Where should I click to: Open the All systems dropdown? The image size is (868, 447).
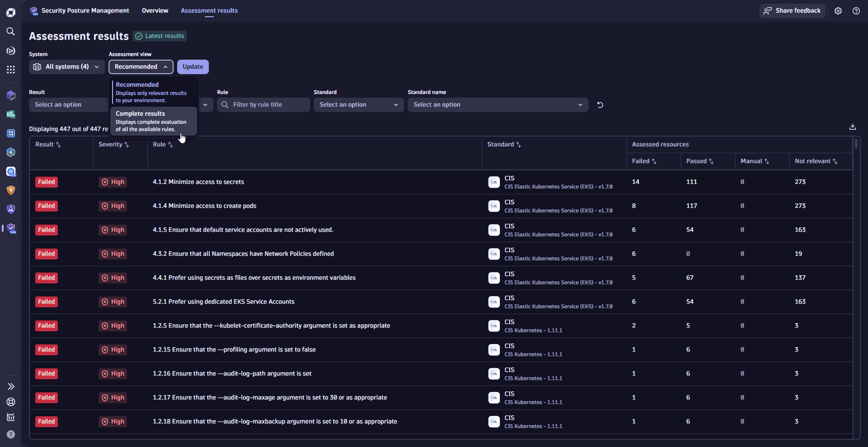[x=66, y=66]
